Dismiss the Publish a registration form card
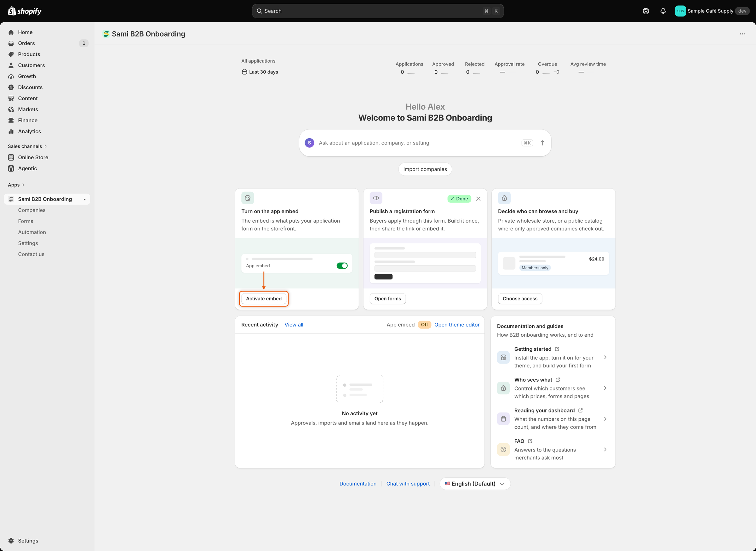 point(478,198)
